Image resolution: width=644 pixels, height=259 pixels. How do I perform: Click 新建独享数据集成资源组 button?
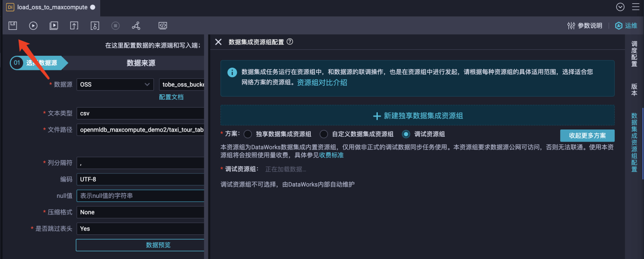[418, 116]
